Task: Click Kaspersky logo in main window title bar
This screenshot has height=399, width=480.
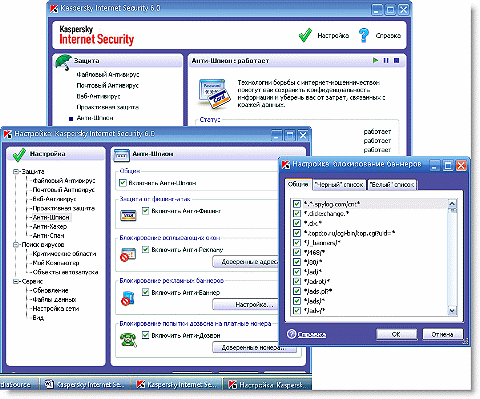Action: (x=54, y=8)
